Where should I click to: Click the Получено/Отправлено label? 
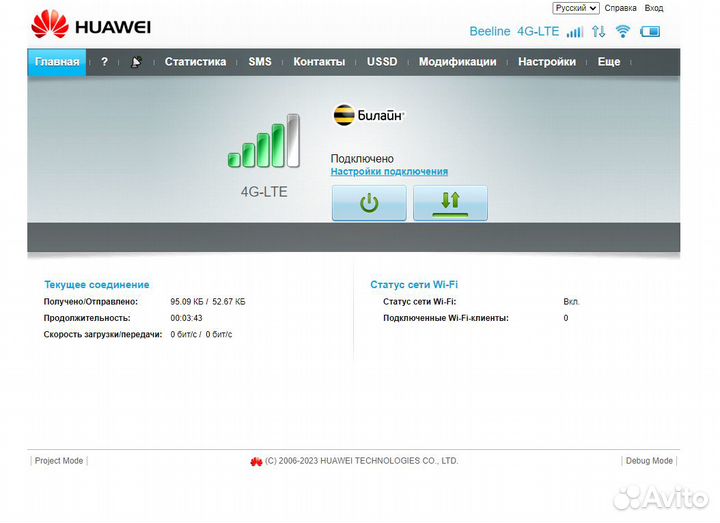[90, 302]
